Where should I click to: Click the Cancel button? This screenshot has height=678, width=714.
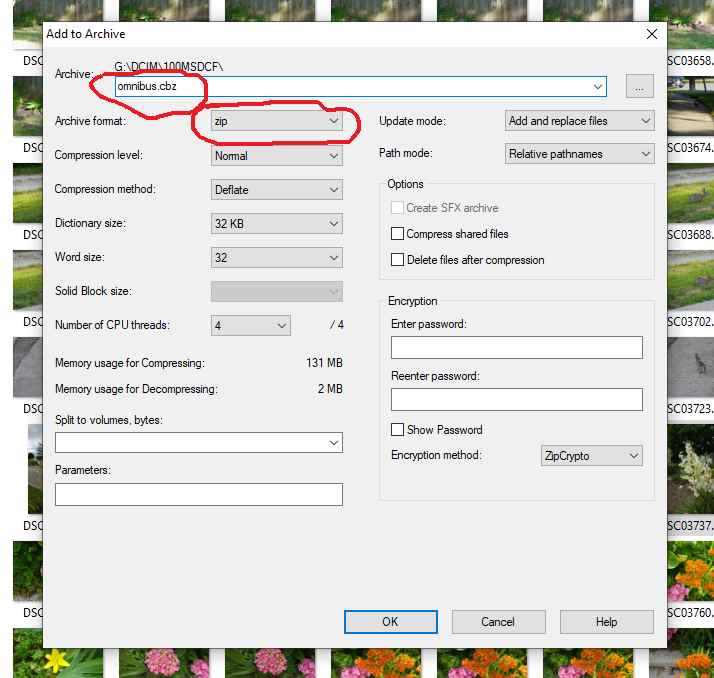pos(499,622)
